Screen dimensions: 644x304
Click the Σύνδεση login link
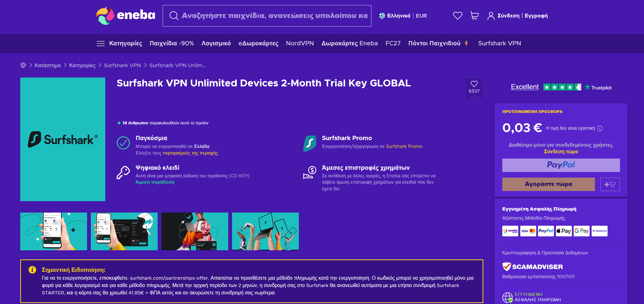508,16
